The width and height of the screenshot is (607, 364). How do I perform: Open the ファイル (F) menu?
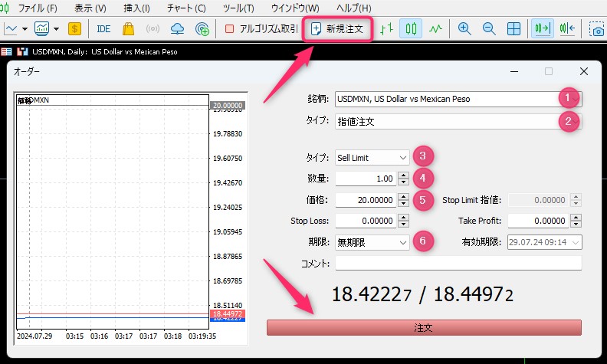[38, 8]
